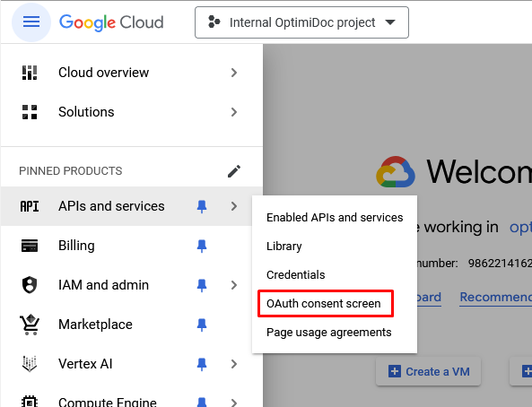Click the Vertex AI icon
This screenshot has width=532, height=407.
(x=30, y=364)
